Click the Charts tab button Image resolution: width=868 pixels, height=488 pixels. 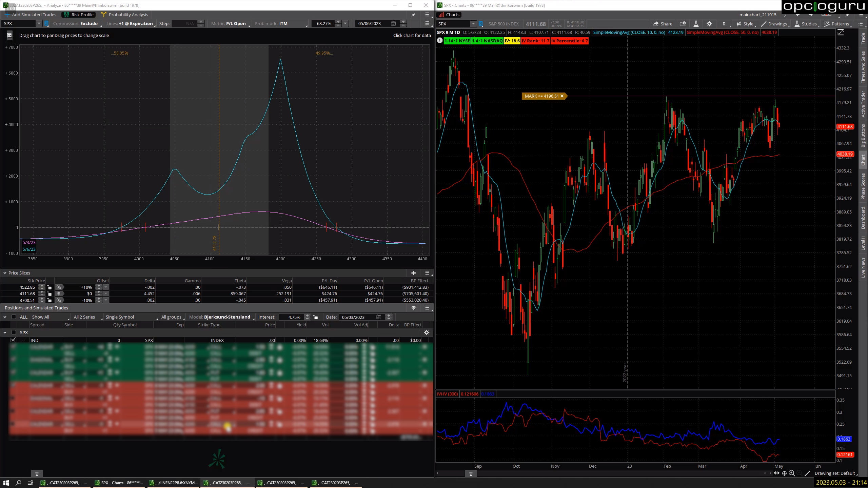click(x=449, y=15)
